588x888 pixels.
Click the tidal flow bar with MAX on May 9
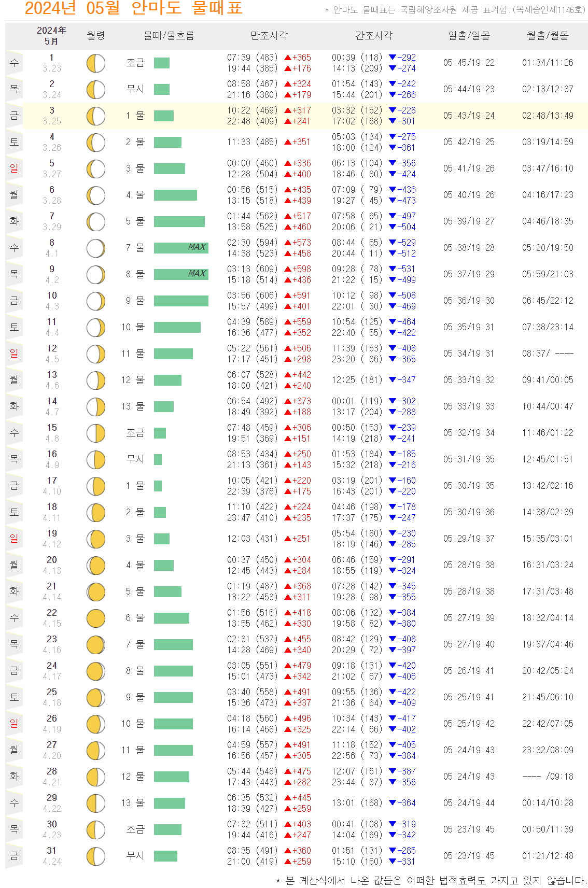pos(181,274)
